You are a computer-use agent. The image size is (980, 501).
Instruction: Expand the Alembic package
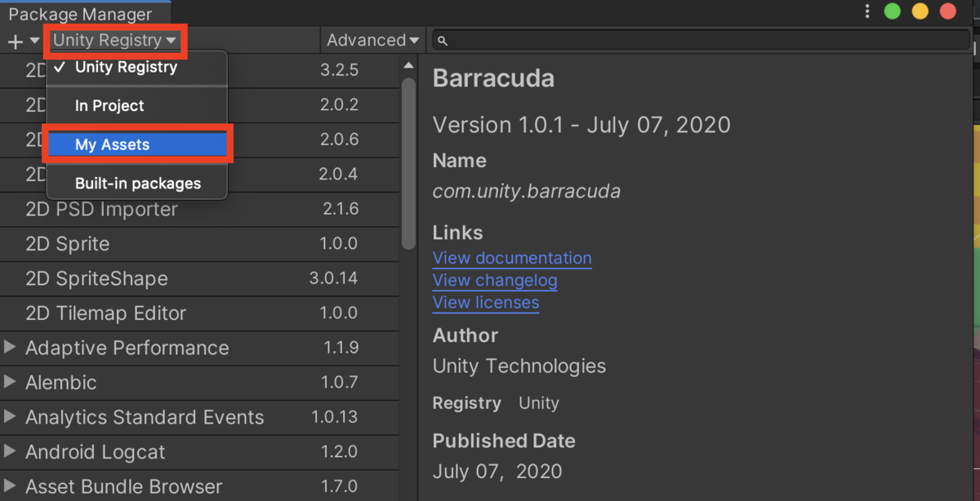pyautogui.click(x=10, y=382)
